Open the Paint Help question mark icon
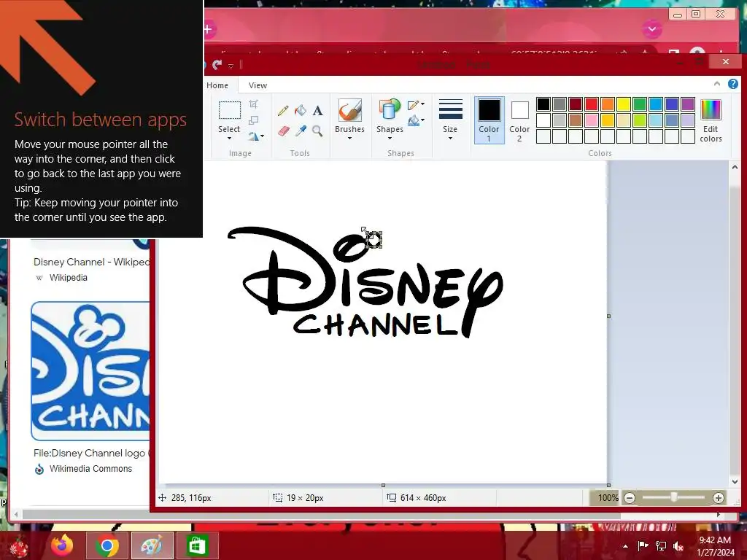747x560 pixels. (732, 85)
